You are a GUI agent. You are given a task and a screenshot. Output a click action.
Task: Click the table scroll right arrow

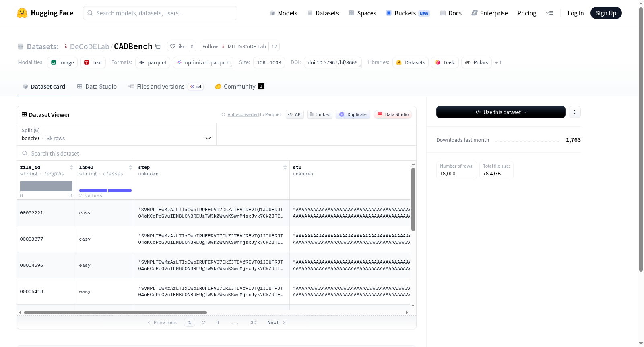(407, 312)
